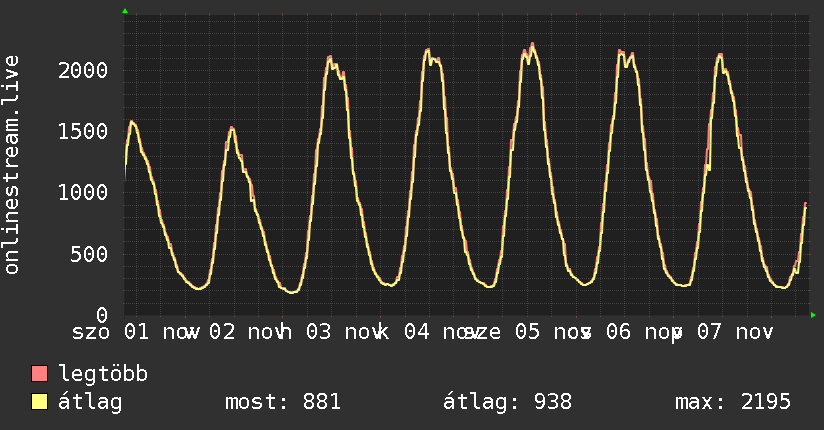Click the yellow átlag legend swatch
Viewport: 824px width, 430px height.
pyautogui.click(x=40, y=402)
